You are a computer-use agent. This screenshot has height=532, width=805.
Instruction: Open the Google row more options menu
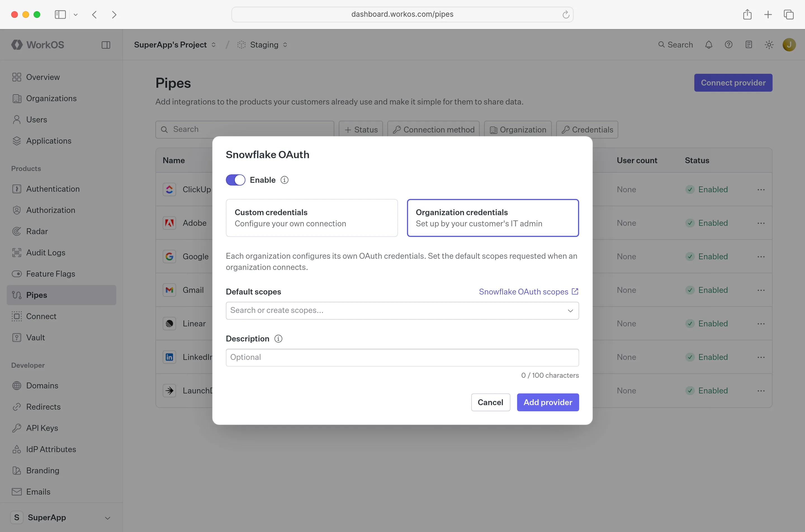(761, 256)
